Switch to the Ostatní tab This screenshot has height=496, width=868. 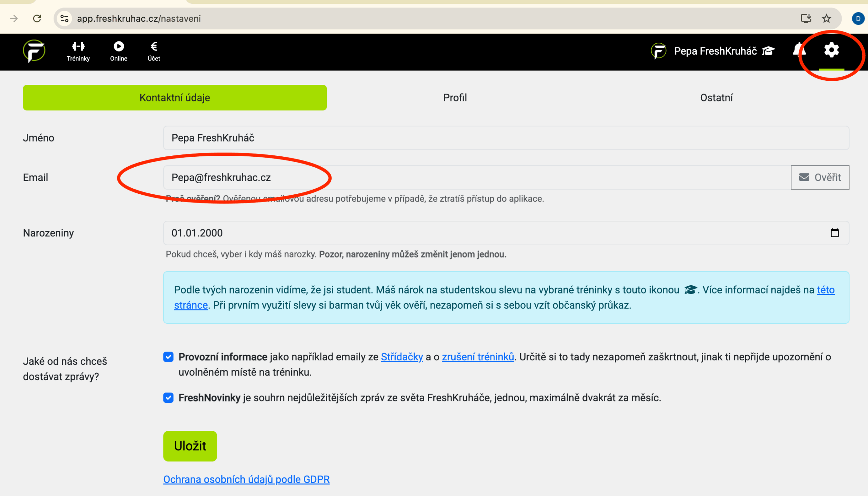[716, 98]
